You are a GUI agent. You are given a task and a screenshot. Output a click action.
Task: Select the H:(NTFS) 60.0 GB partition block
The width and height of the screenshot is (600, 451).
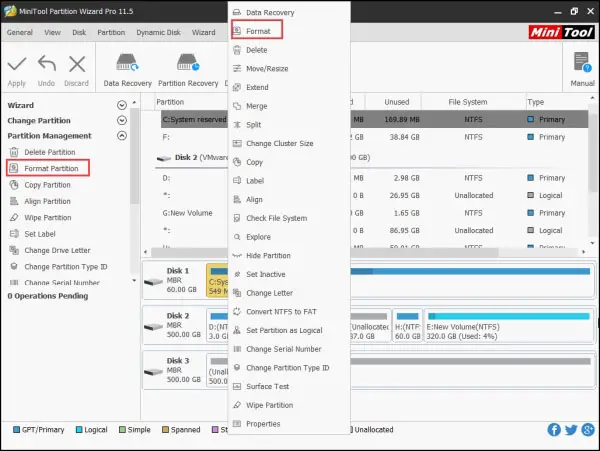click(x=408, y=326)
